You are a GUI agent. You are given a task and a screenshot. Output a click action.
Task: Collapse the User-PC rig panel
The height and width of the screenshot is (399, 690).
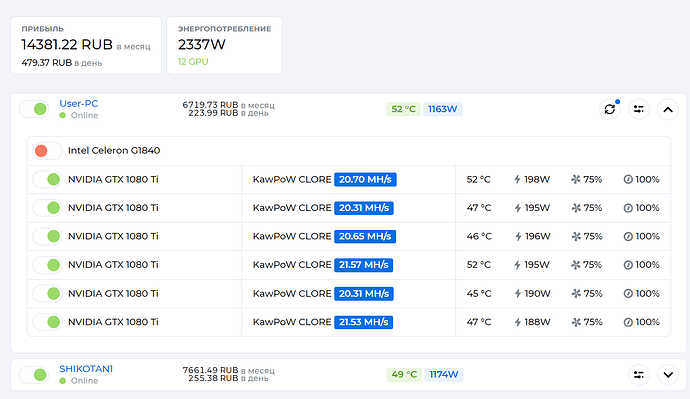point(668,109)
